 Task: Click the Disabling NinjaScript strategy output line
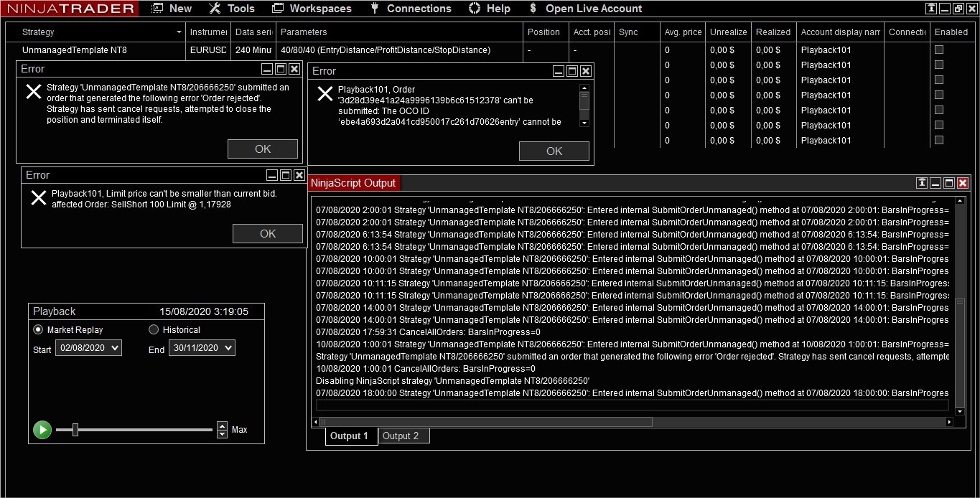coord(452,380)
